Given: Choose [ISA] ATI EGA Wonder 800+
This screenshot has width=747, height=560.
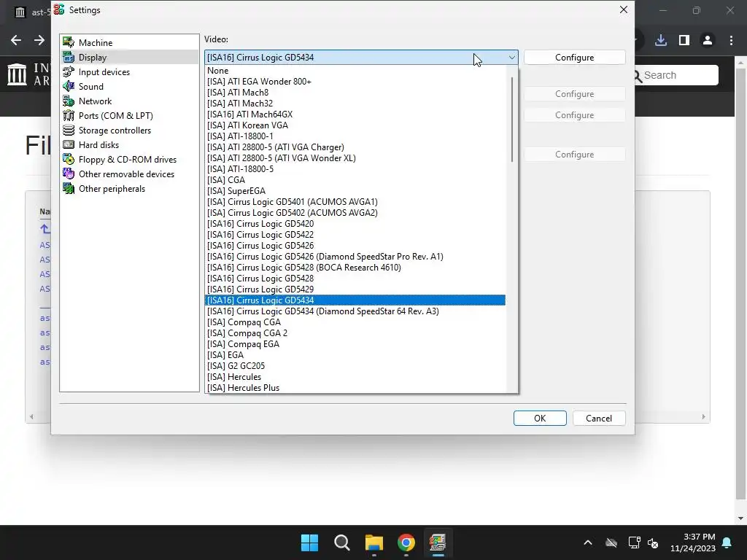Looking at the screenshot, I should pyautogui.click(x=355, y=82).
